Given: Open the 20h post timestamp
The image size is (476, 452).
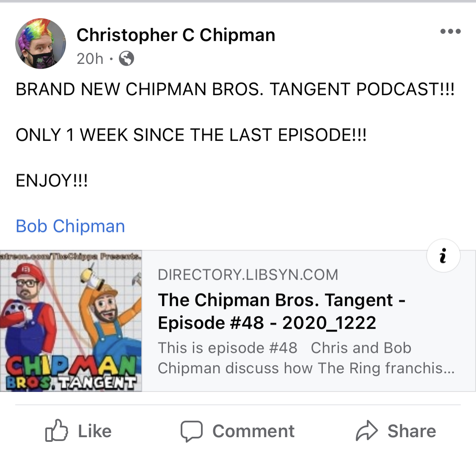Looking at the screenshot, I should (90, 58).
